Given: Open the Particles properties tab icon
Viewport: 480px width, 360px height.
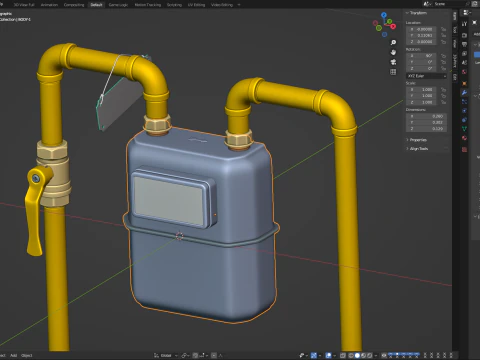Looking at the screenshot, I should (x=464, y=102).
